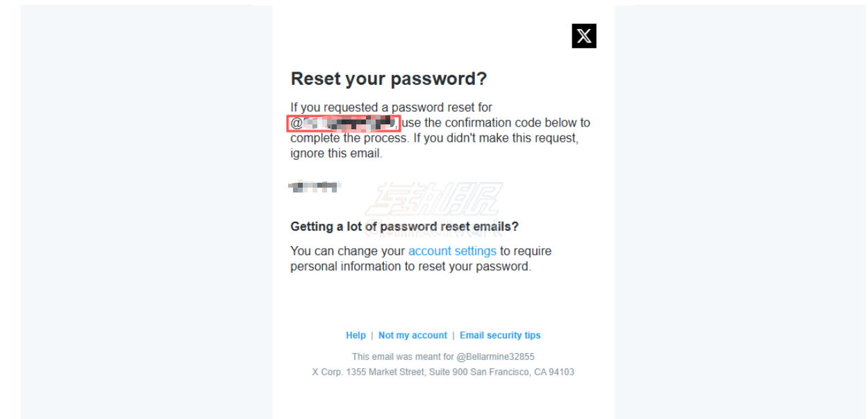Open the account settings link

click(x=452, y=251)
